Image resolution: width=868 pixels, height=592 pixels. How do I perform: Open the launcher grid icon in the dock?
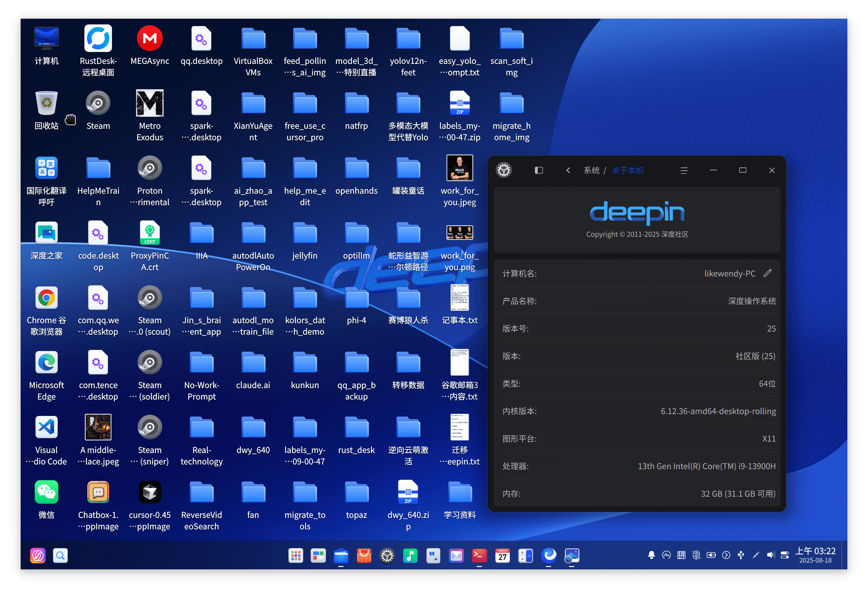(x=296, y=555)
